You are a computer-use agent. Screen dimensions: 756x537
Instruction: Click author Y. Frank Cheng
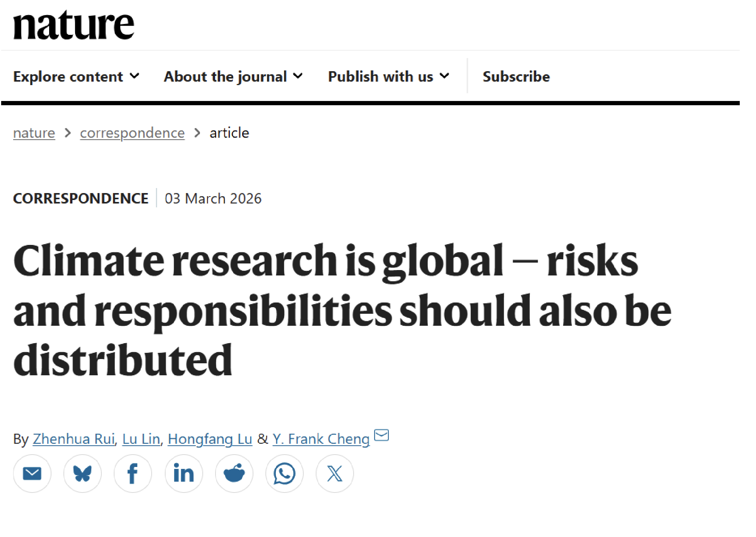click(321, 439)
